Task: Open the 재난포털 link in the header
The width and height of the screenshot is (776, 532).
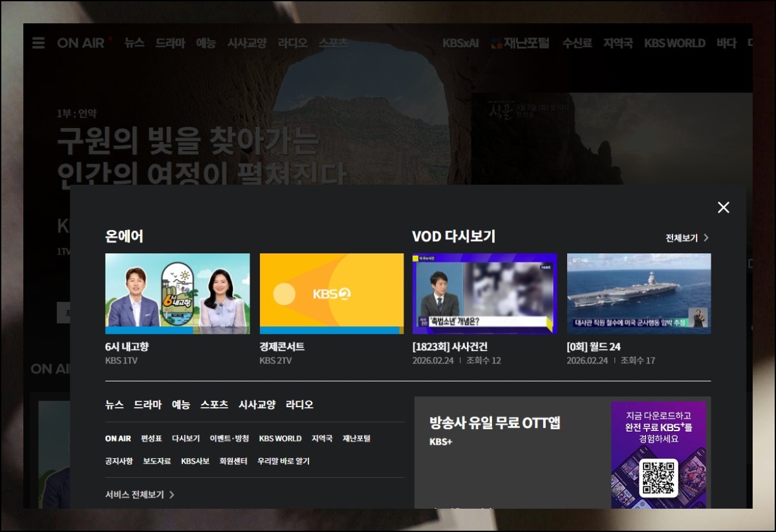Action: [x=521, y=43]
